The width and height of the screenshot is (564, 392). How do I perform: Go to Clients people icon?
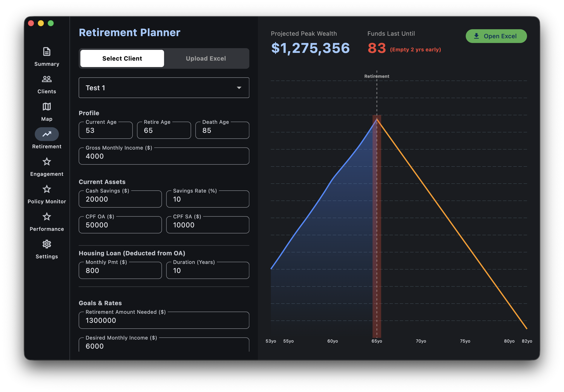pos(47,79)
